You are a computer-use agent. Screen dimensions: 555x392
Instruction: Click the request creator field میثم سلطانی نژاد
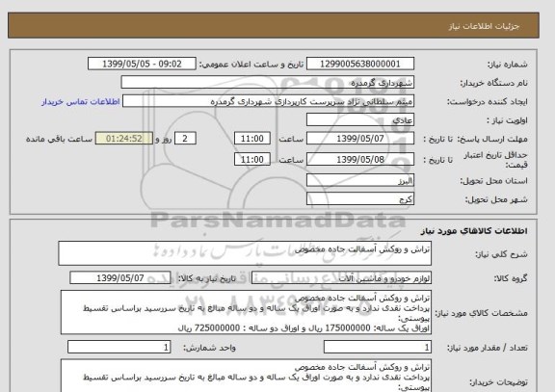click(x=268, y=101)
